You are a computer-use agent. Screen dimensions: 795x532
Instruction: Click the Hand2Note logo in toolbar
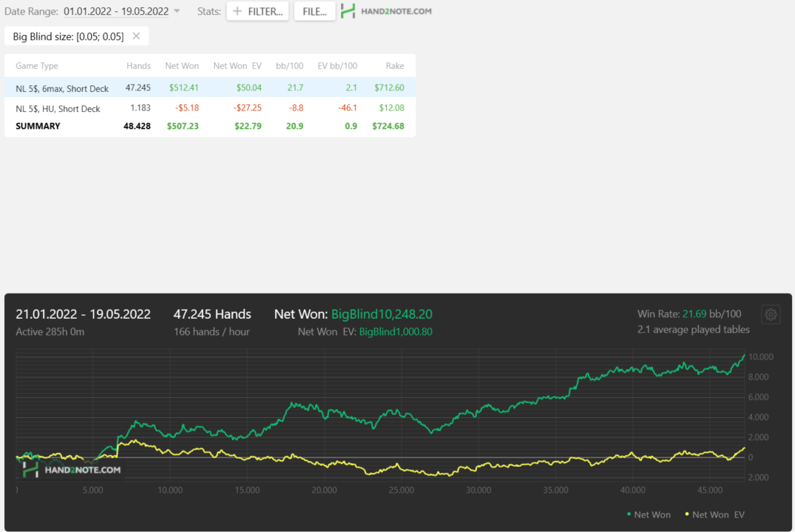386,11
